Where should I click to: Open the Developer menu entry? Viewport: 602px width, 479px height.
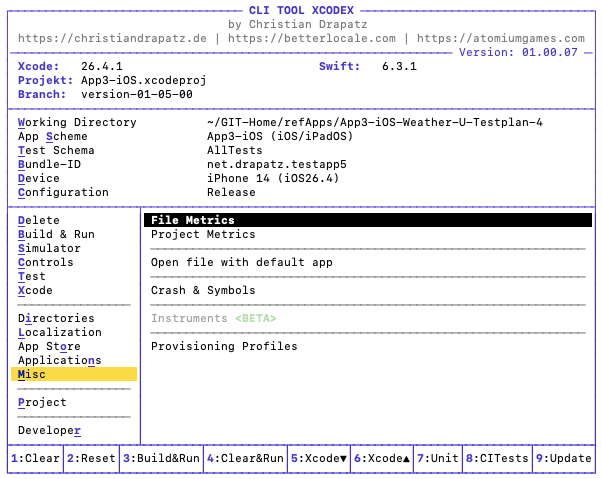tap(49, 430)
